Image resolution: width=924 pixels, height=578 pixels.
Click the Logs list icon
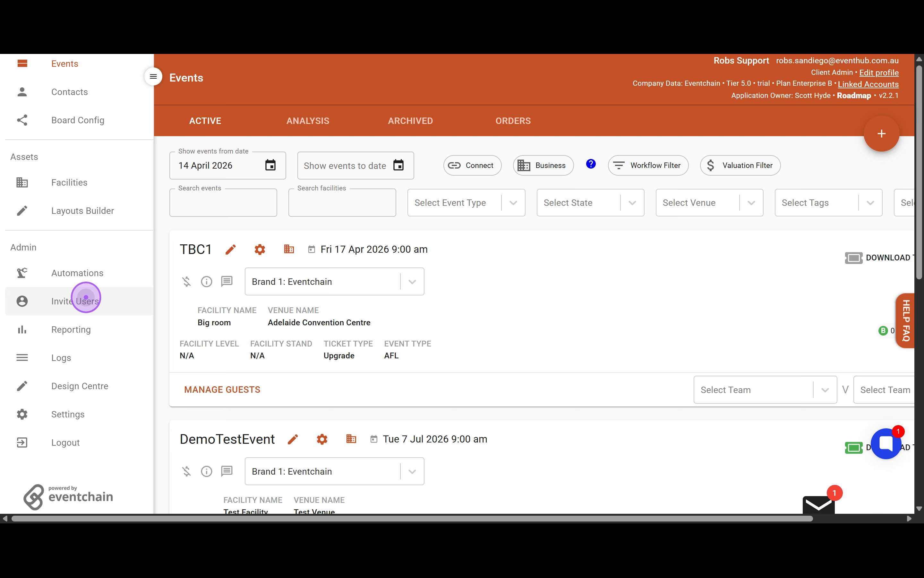pyautogui.click(x=22, y=358)
